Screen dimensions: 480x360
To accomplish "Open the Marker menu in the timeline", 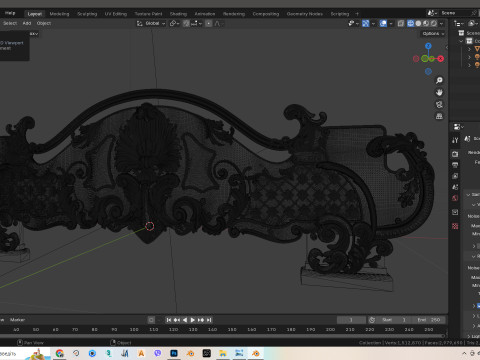I will [x=17, y=320].
